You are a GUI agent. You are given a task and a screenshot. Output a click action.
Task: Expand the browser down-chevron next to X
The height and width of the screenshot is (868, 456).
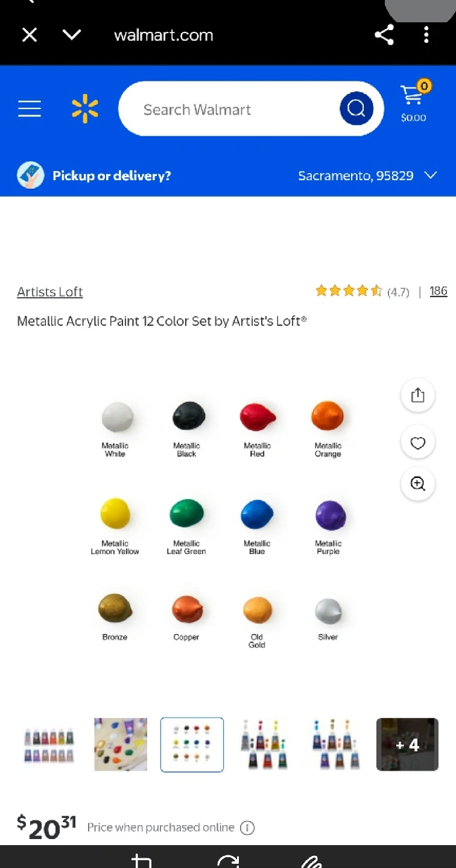(x=72, y=35)
